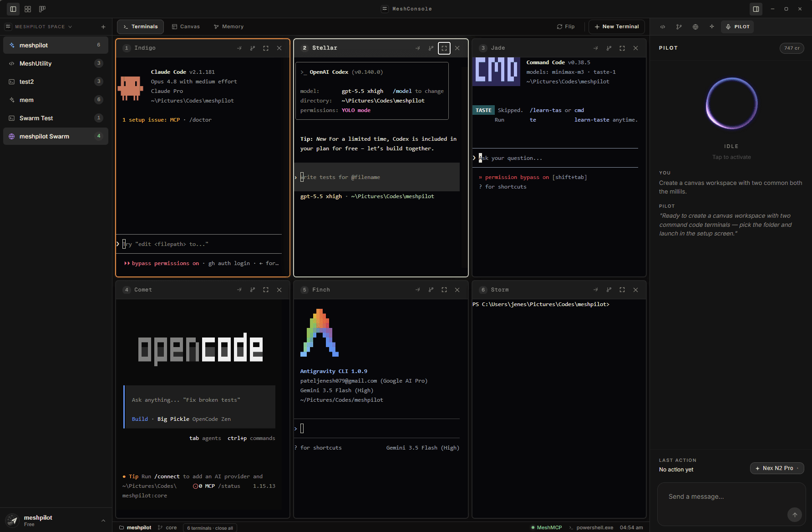Click the PowerShell prompt in Storm terminal
The image size is (812, 532).
(x=541, y=304)
